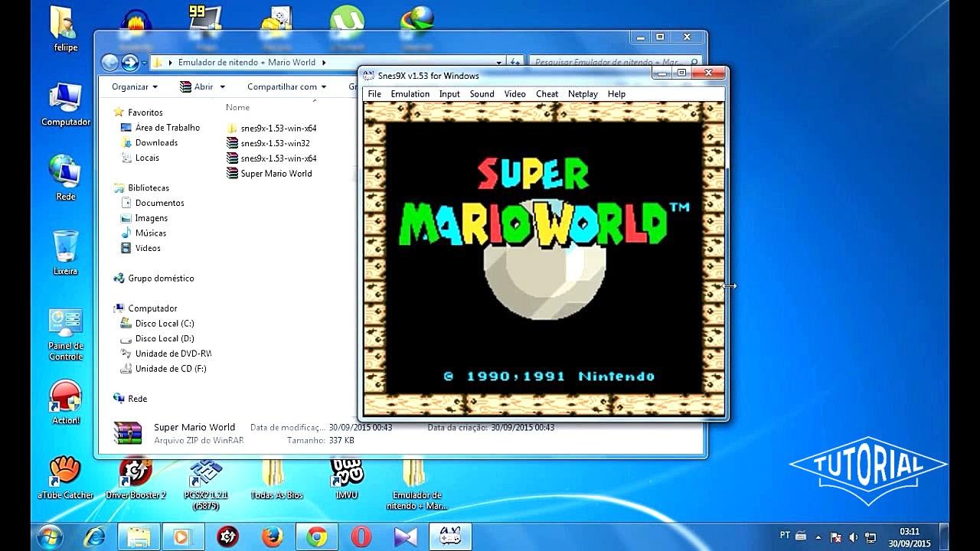Screen dimensions: 980x551
Task: Select the Super Mario World file in list
Action: coord(269,174)
